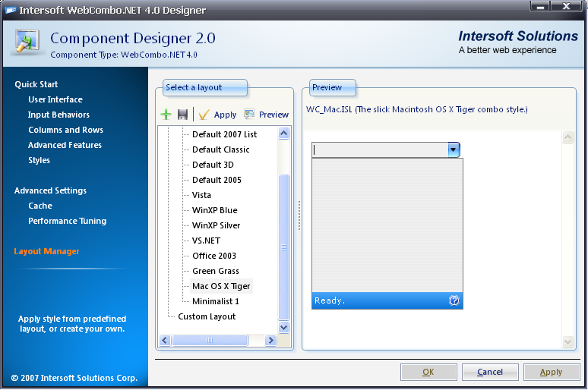588x390 pixels.
Task: Select Office 2003 layout
Action: pyautogui.click(x=214, y=256)
